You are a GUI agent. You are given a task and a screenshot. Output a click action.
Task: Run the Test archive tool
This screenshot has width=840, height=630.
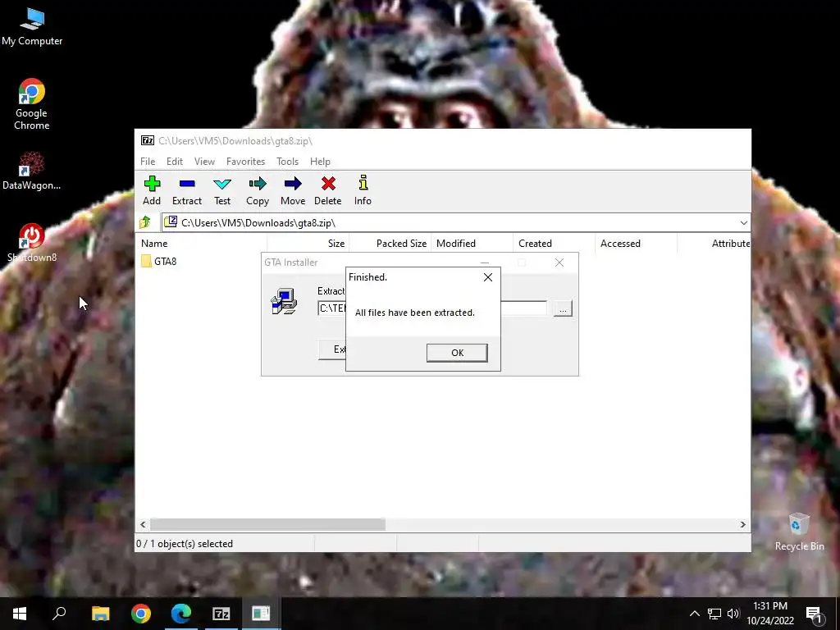(x=221, y=190)
